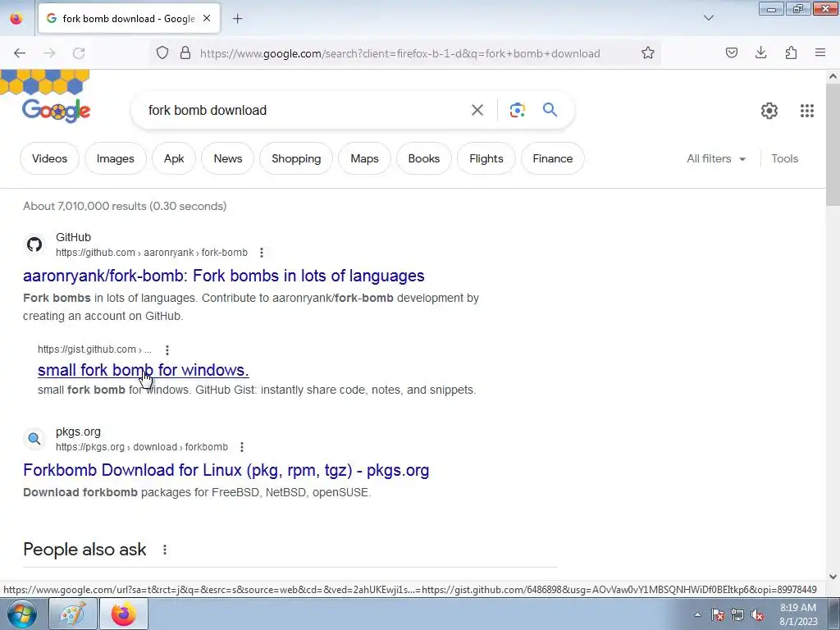Click the Google doodle logo
Screen dimensions: 840x630
[x=57, y=111]
